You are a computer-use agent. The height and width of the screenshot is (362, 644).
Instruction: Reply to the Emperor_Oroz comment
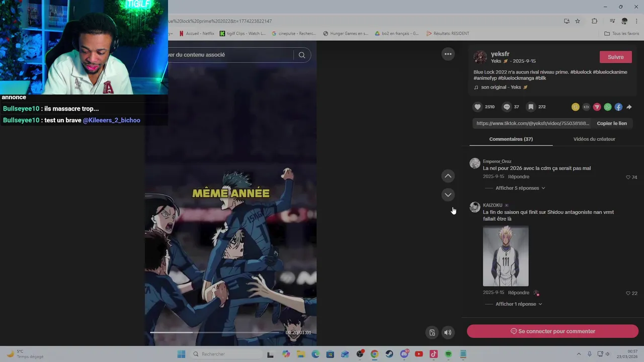click(518, 176)
